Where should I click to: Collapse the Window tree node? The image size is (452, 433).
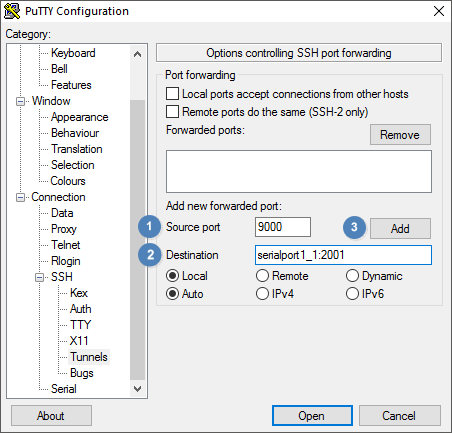coord(20,101)
